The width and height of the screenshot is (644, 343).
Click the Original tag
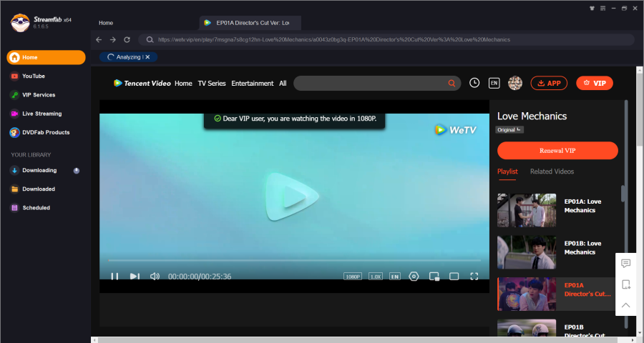click(x=509, y=129)
